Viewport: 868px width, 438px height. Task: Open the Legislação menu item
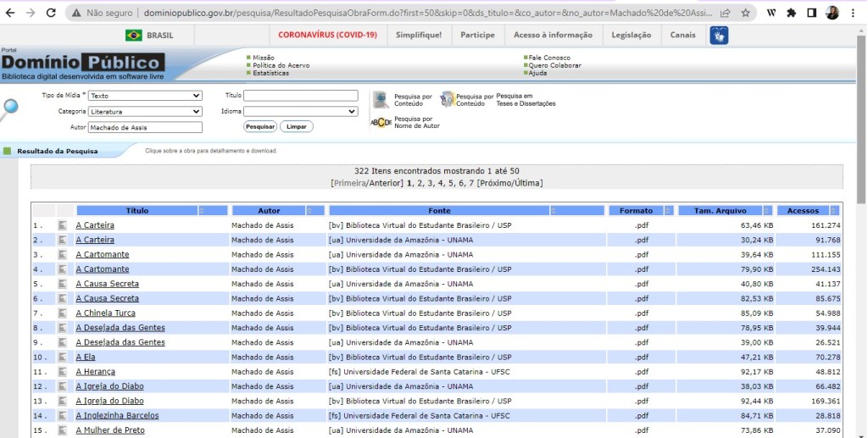[631, 36]
